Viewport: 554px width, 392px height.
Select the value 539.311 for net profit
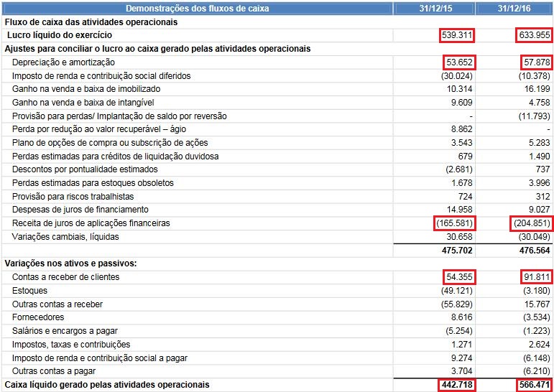pyautogui.click(x=457, y=35)
